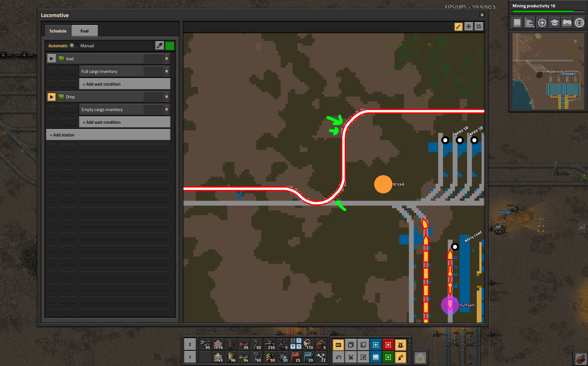Click the huffsam player marker on map
The width and height of the screenshot is (588, 366).
450,305
